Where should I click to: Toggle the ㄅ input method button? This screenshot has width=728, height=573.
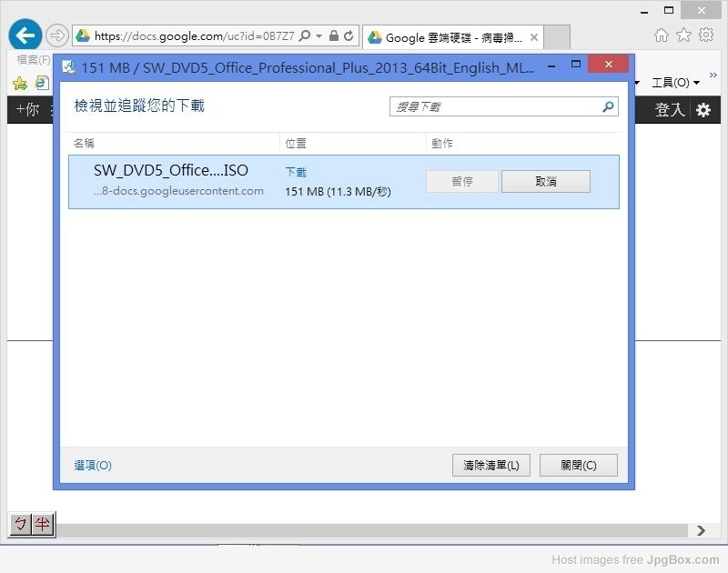point(20,524)
